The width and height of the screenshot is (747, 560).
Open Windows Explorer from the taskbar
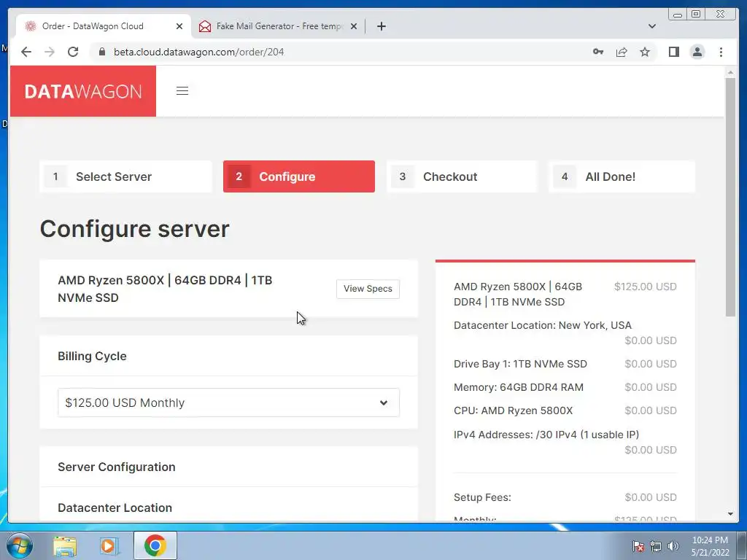(x=65, y=545)
